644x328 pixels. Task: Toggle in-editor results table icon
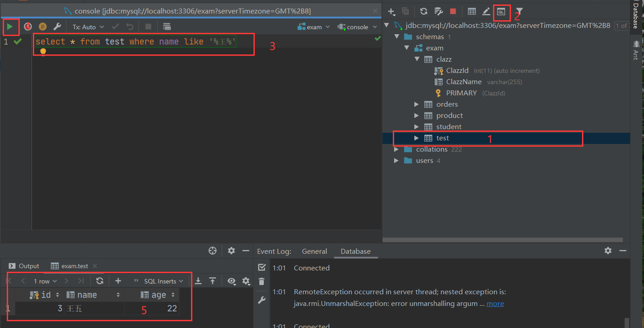[167, 27]
